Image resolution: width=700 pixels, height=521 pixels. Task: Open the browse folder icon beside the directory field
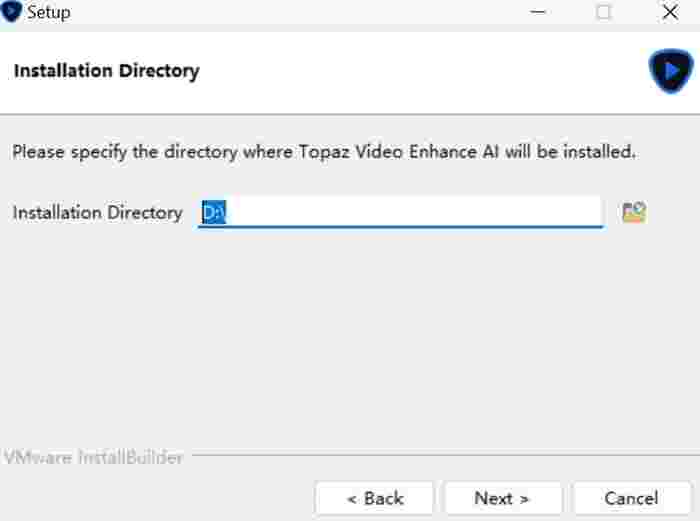[634, 213]
